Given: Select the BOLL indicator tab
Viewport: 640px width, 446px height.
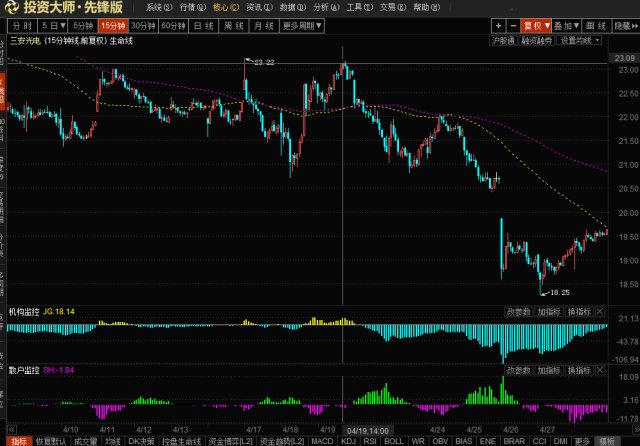Looking at the screenshot, I should coord(394,440).
